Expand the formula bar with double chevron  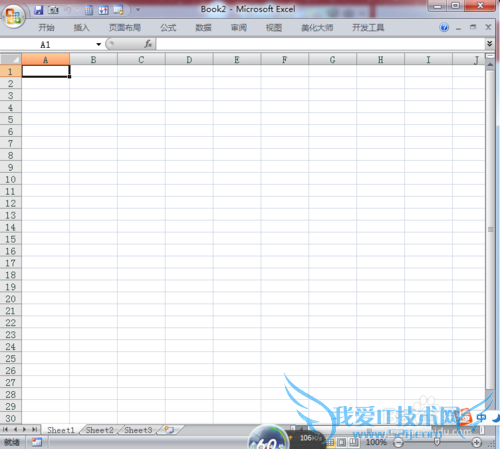click(x=490, y=44)
